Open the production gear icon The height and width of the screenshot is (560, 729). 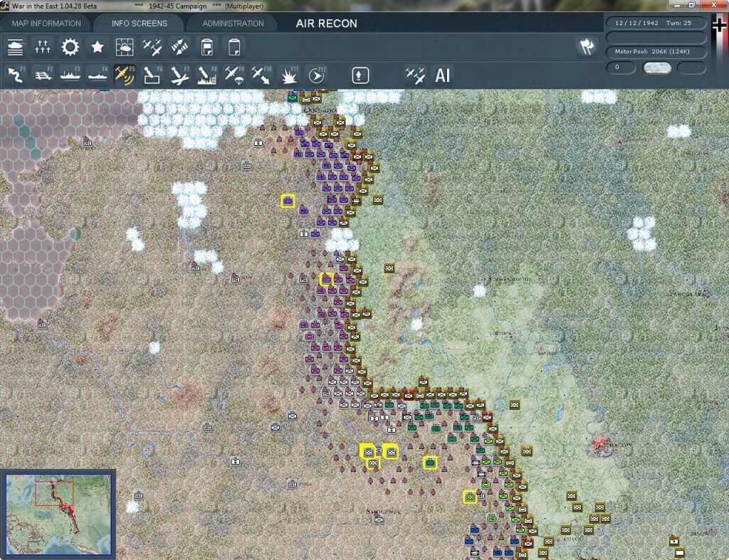70,48
